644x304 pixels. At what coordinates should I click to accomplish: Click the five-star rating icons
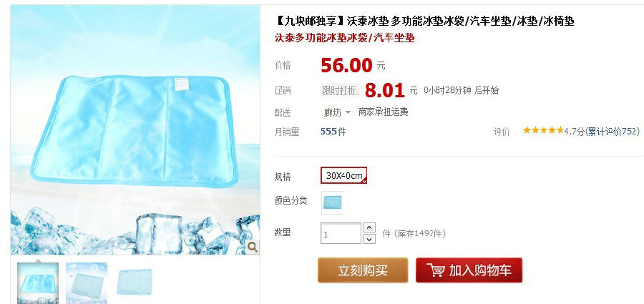tap(543, 131)
